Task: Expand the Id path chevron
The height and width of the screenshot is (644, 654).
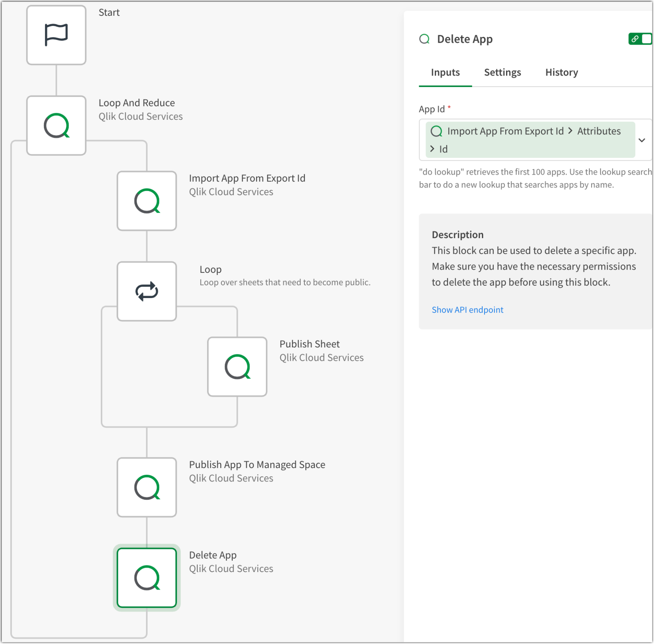Action: click(x=432, y=149)
